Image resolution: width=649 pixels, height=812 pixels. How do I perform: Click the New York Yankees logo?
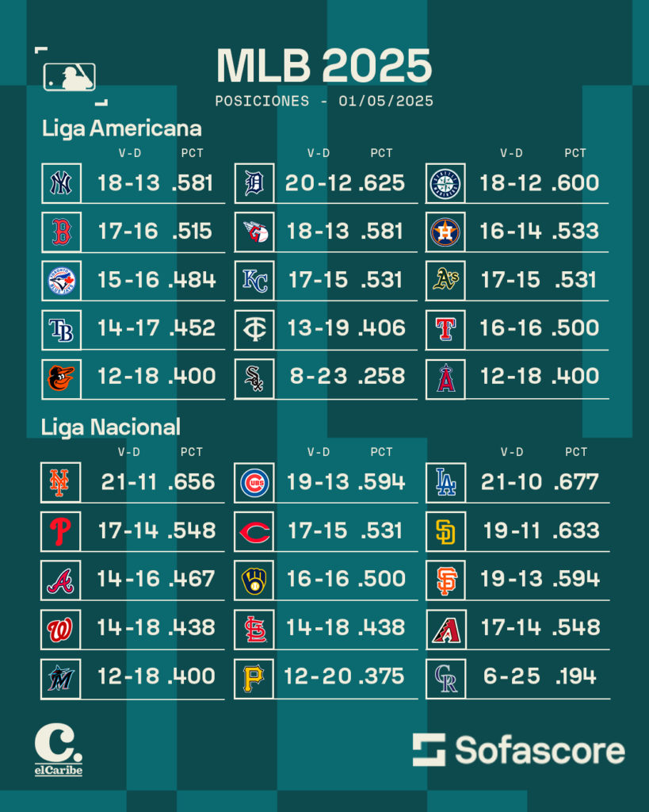[x=61, y=183]
